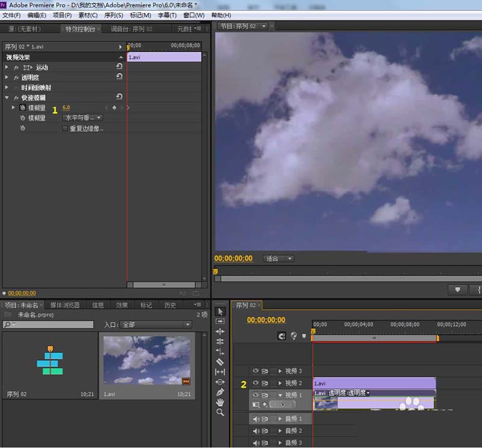Enable 重复边缘像素 checkbox

[x=65, y=128]
